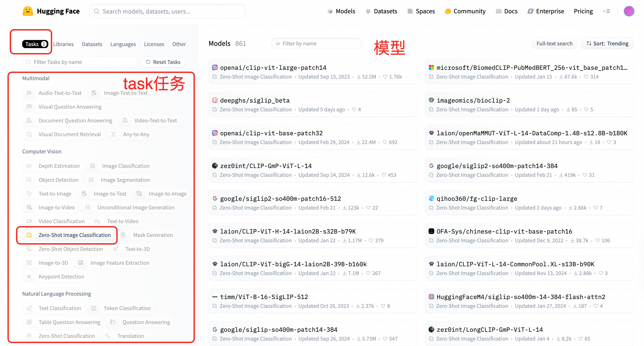Click the Hugging Face logo icon
This screenshot has width=644, height=346.
pos(28,11)
